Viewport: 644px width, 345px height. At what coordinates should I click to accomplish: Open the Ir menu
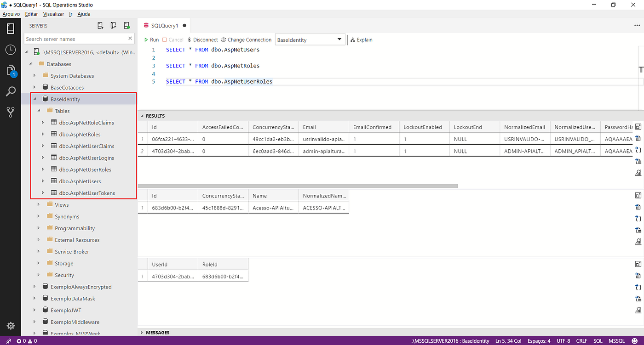coord(71,14)
